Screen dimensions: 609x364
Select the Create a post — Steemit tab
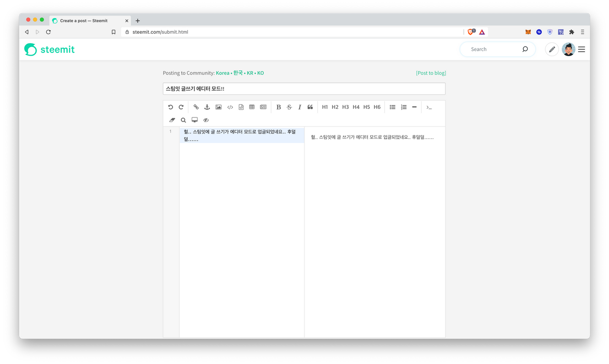(90, 20)
